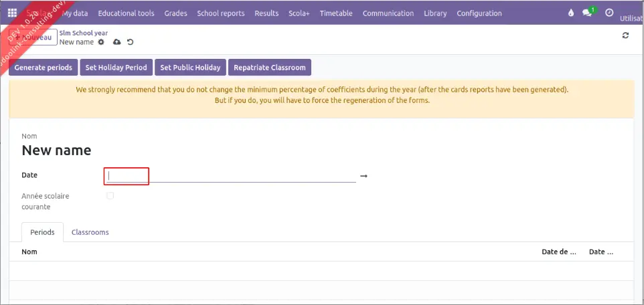Open the chat messages icon with badge

pyautogui.click(x=588, y=13)
